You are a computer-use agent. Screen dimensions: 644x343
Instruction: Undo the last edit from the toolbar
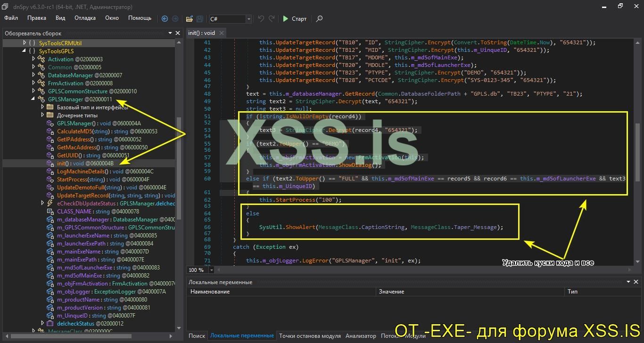[x=261, y=19]
